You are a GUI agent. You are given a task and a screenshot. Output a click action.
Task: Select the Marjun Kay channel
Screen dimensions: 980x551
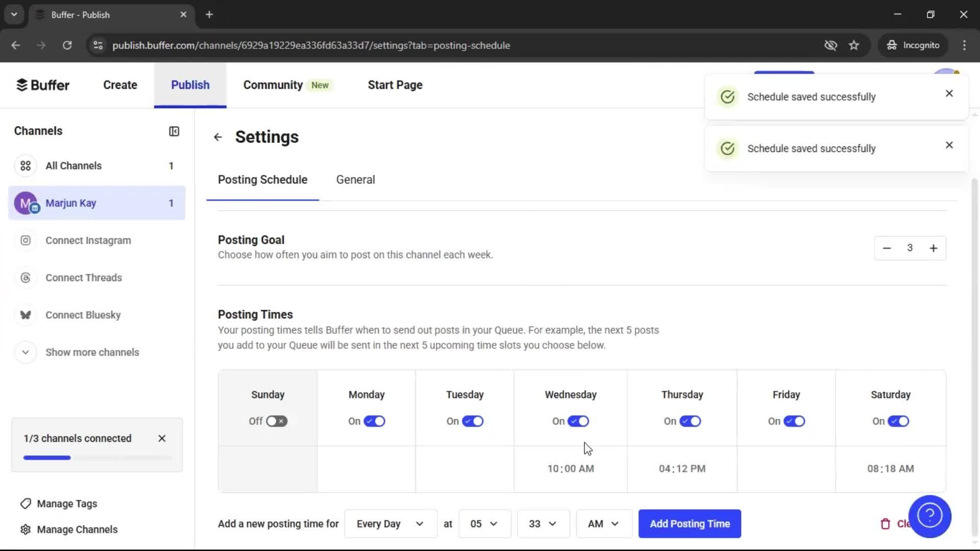tap(71, 203)
